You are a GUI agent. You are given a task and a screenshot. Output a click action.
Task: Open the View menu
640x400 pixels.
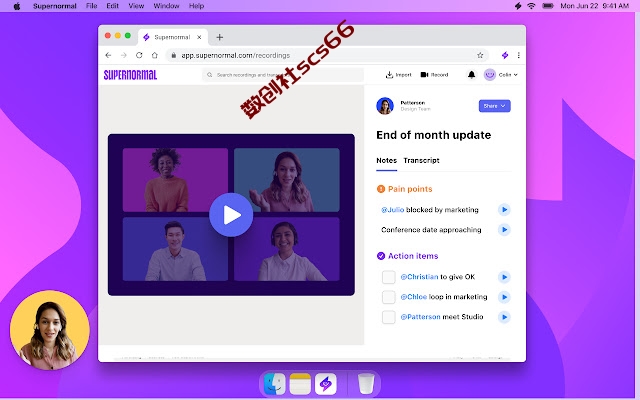point(136,6)
